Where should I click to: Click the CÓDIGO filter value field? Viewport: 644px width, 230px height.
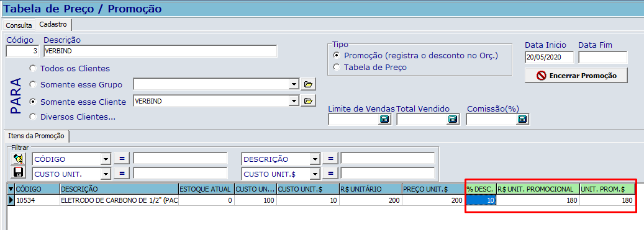coord(180,159)
